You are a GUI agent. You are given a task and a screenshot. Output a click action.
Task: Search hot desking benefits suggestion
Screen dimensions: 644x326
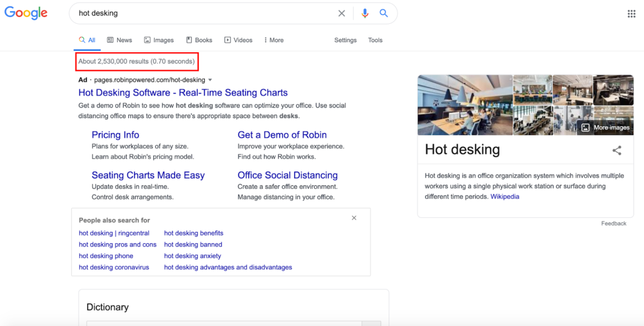coord(194,233)
